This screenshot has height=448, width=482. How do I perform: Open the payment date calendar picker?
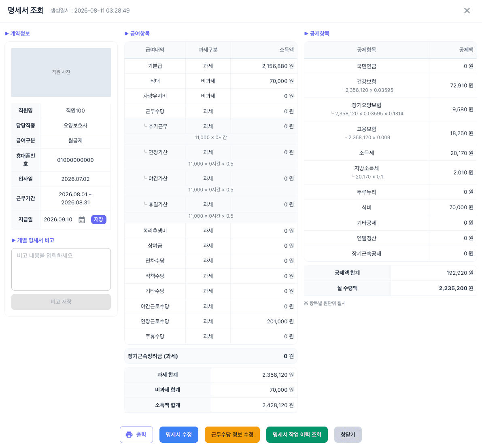coord(81,219)
